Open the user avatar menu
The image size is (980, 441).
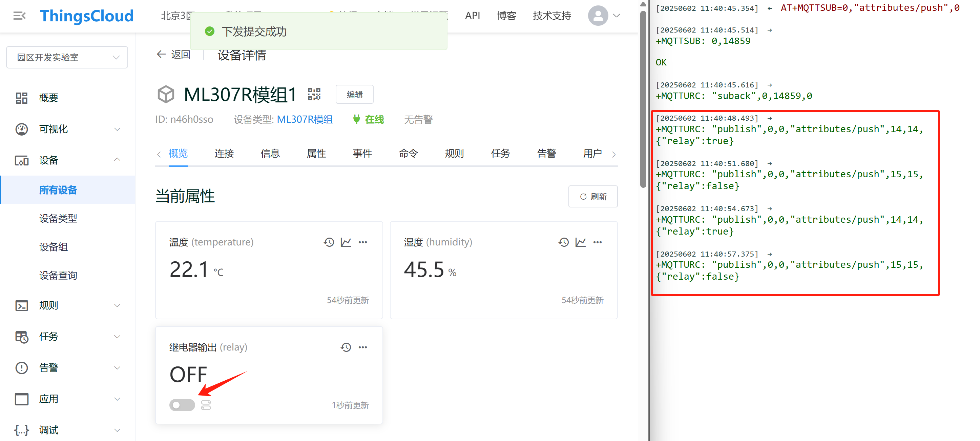(598, 16)
